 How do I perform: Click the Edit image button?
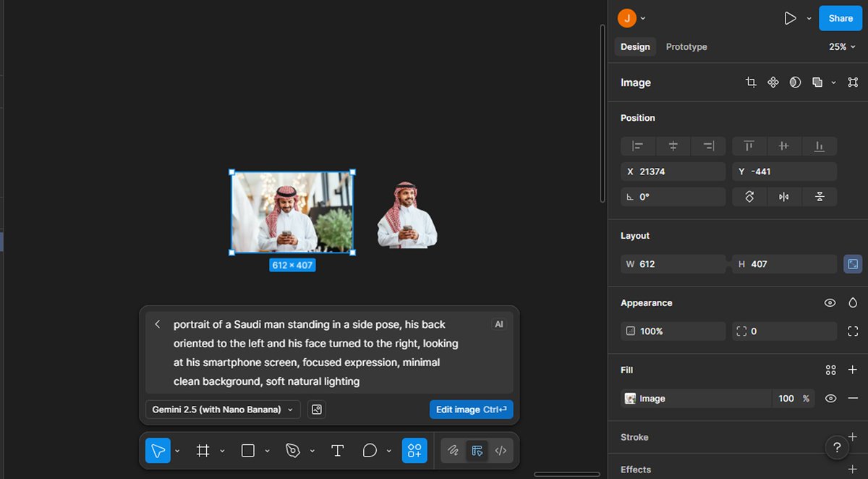(471, 410)
